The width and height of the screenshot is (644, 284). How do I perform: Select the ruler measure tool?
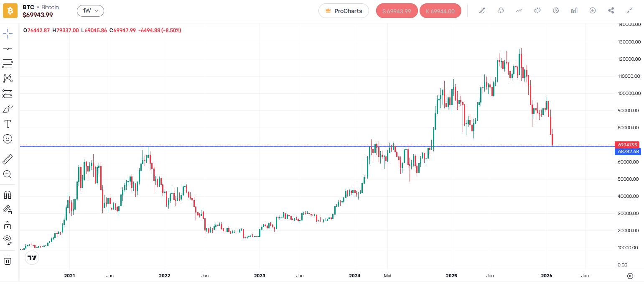(8, 159)
